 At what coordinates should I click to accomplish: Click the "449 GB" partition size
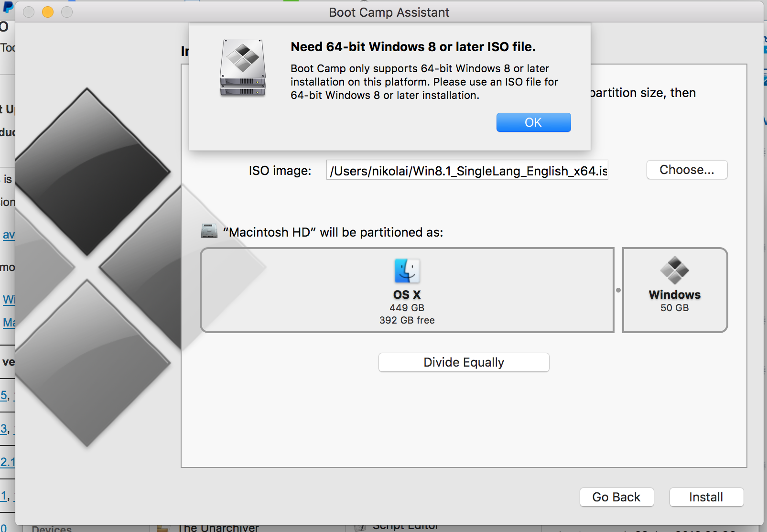407,308
